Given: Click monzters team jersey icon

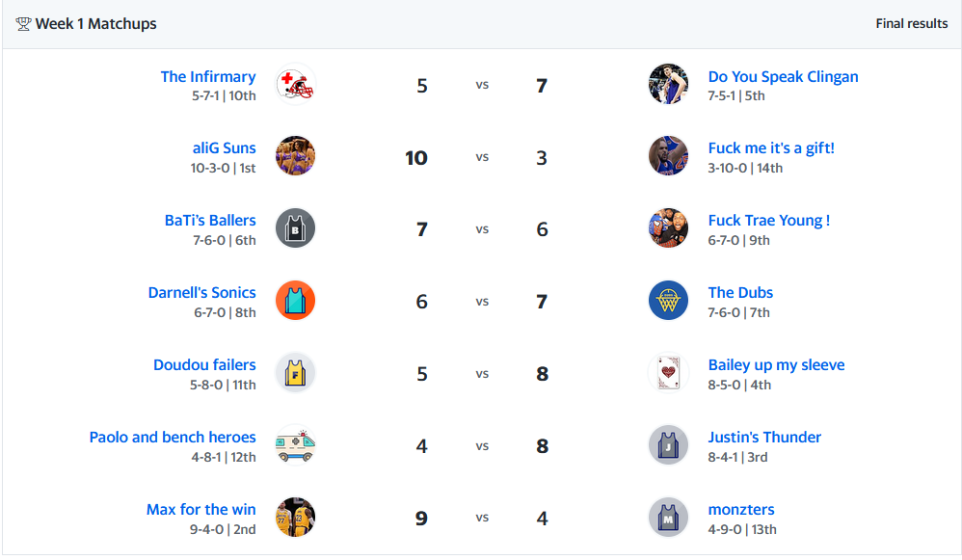Looking at the screenshot, I should 668,518.
